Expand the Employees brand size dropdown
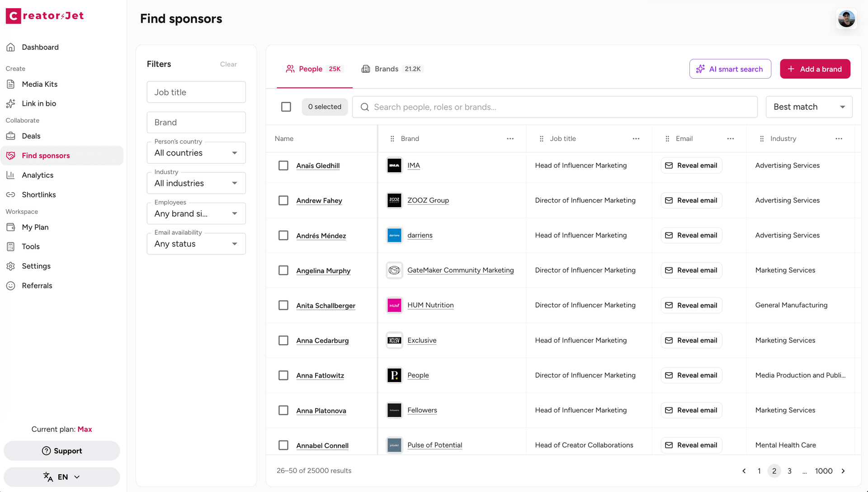The height and width of the screenshot is (492, 868). point(196,213)
